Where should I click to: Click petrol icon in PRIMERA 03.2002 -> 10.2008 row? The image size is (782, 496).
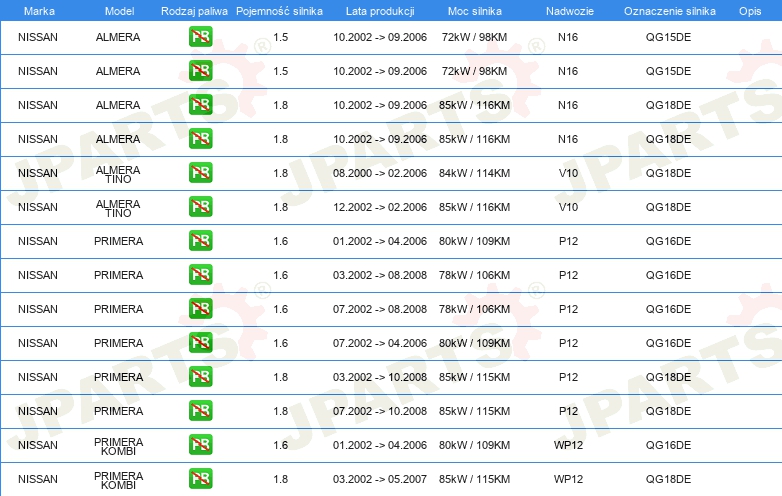200,376
